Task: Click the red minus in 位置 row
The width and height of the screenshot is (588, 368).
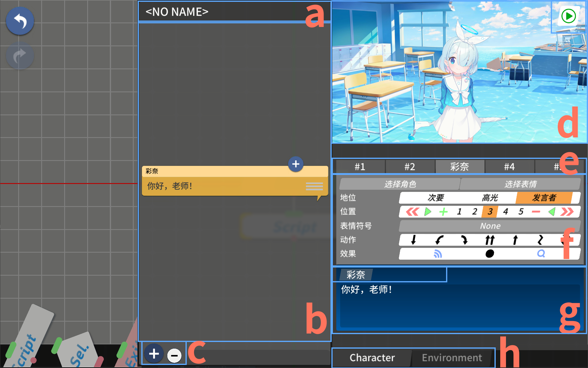Action: [x=536, y=212]
